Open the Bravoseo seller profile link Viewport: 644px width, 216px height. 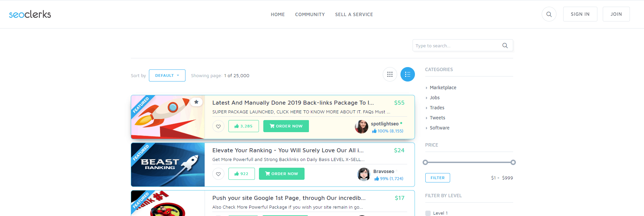(x=384, y=171)
